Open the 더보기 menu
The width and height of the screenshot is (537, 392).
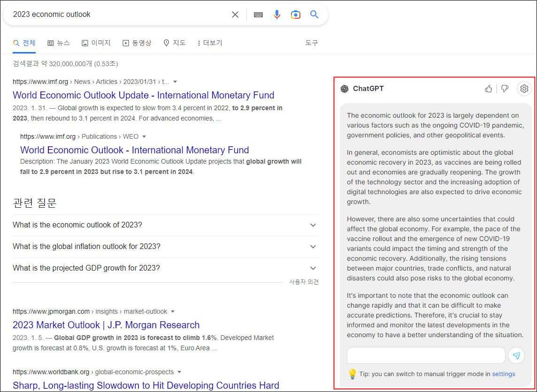tap(210, 43)
